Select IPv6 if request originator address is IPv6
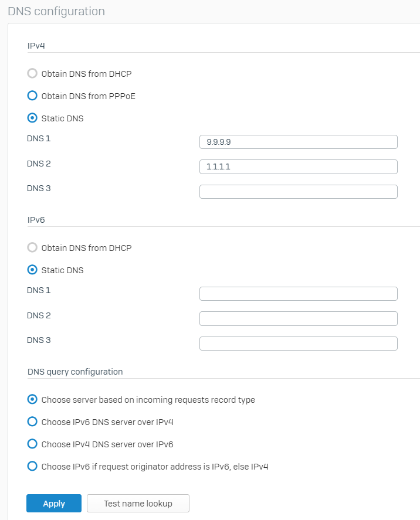Viewport: 420px width, 520px height. [x=32, y=466]
